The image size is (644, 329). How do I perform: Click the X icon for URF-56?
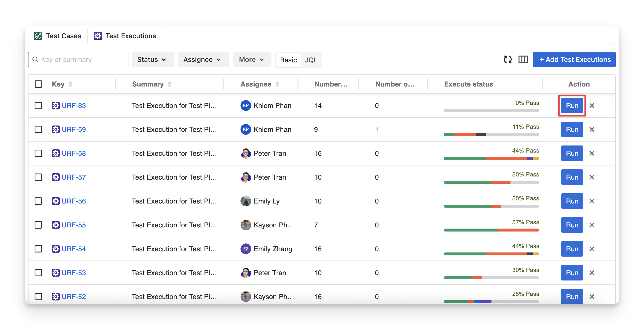(592, 201)
